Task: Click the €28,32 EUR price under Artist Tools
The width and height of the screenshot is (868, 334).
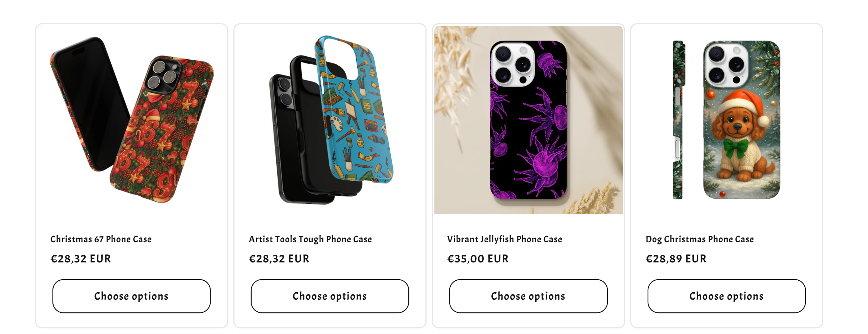Action: (279, 259)
